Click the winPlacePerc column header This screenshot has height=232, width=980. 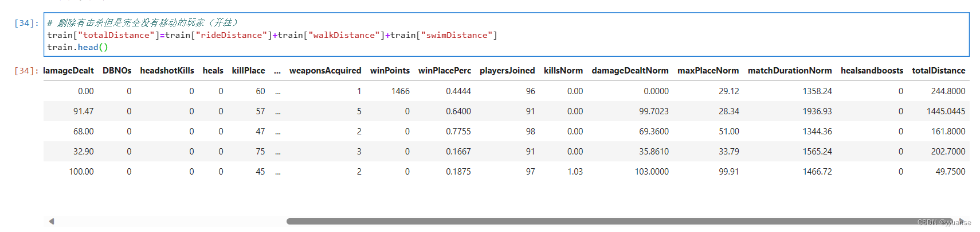pos(445,71)
